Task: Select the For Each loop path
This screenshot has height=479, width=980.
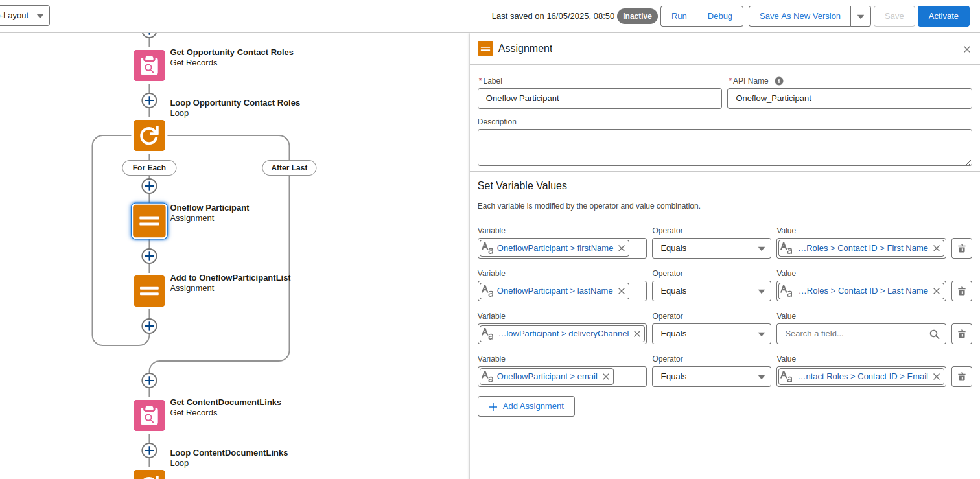Action: pyautogui.click(x=149, y=168)
